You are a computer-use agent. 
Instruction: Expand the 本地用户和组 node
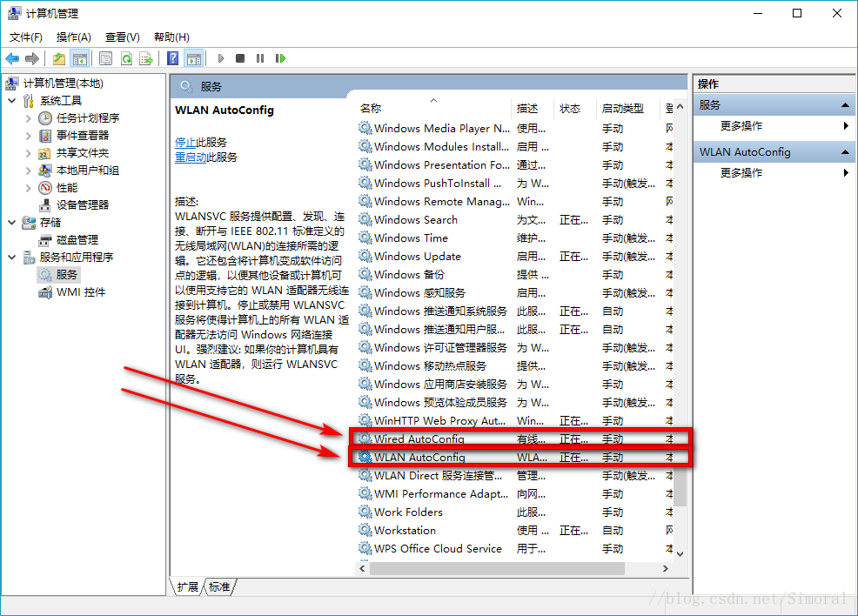[29, 171]
